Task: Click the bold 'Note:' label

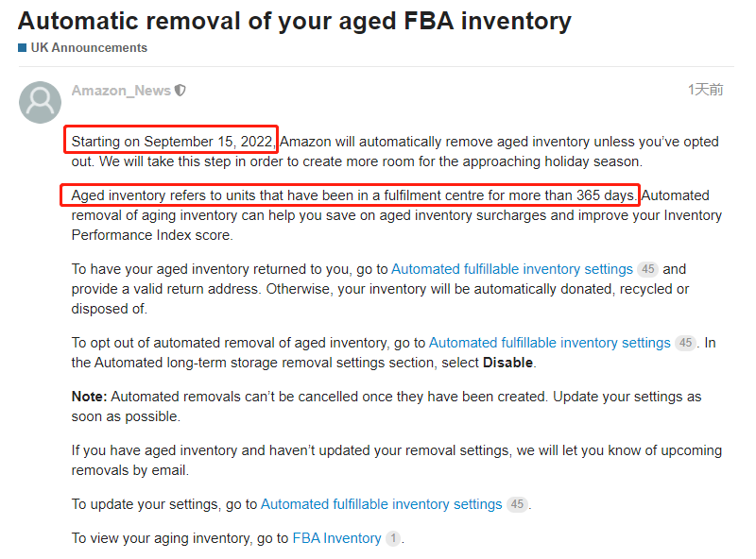Action: point(90,397)
